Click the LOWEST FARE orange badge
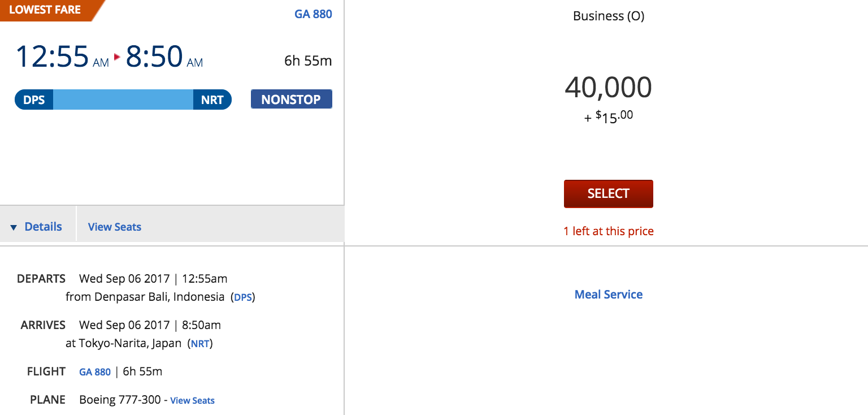The height and width of the screenshot is (415, 868). [x=45, y=10]
